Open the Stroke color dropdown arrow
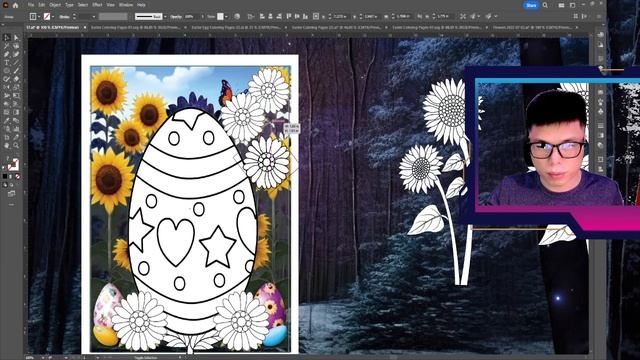This screenshot has height=360, width=640. [53, 16]
